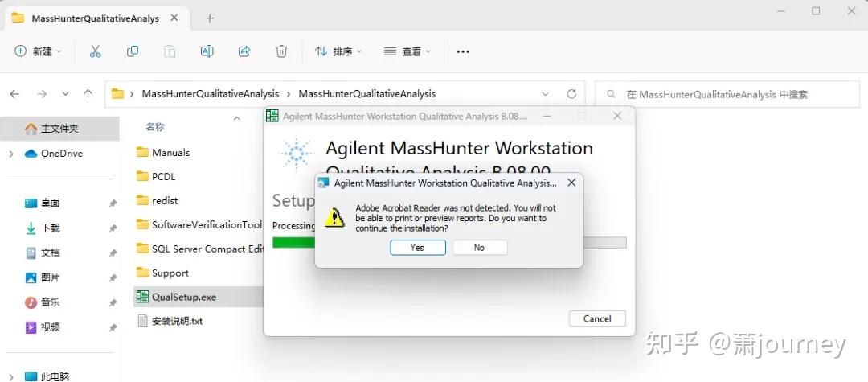Click the installer progress bar
The width and height of the screenshot is (868, 382).
coord(449,243)
